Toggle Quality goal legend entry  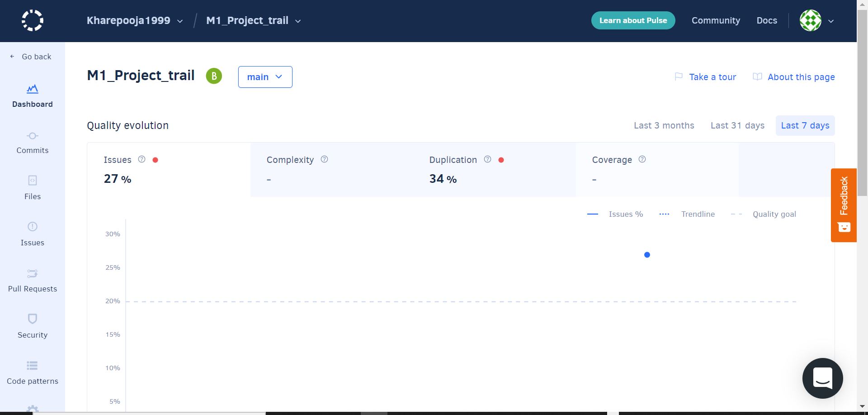pyautogui.click(x=763, y=214)
